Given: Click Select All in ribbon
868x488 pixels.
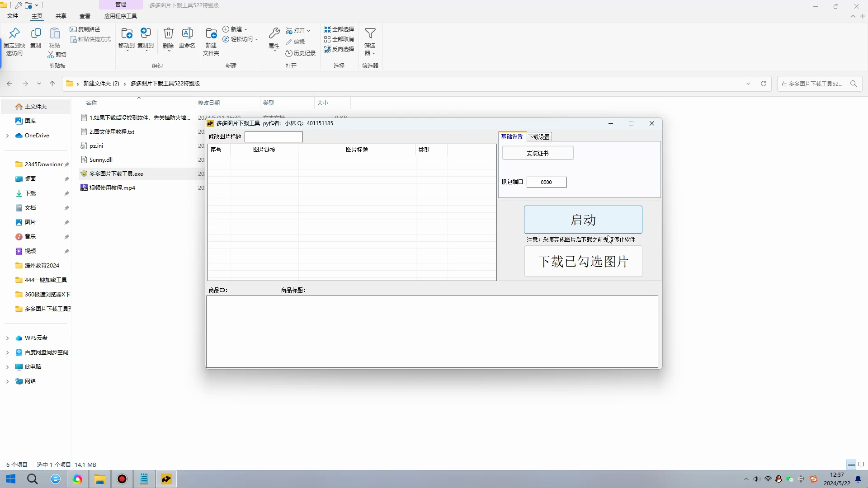Looking at the screenshot, I should click(339, 29).
